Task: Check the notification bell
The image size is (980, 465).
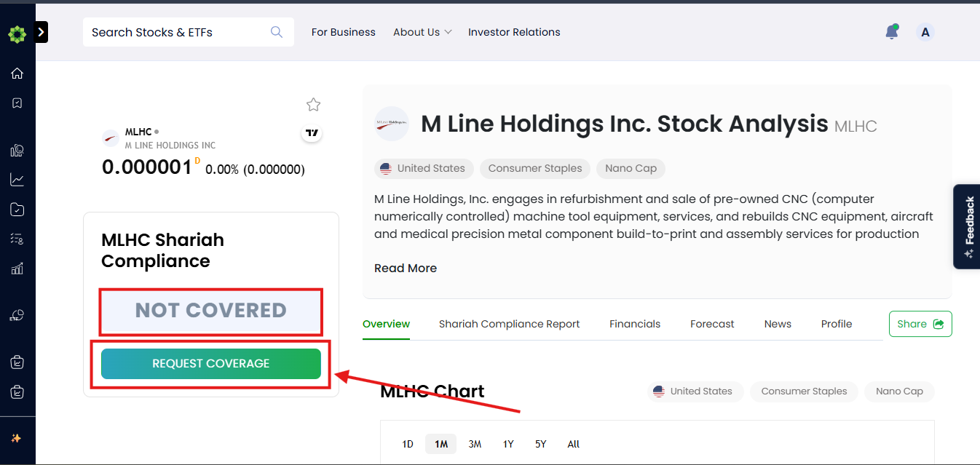Action: [x=892, y=32]
